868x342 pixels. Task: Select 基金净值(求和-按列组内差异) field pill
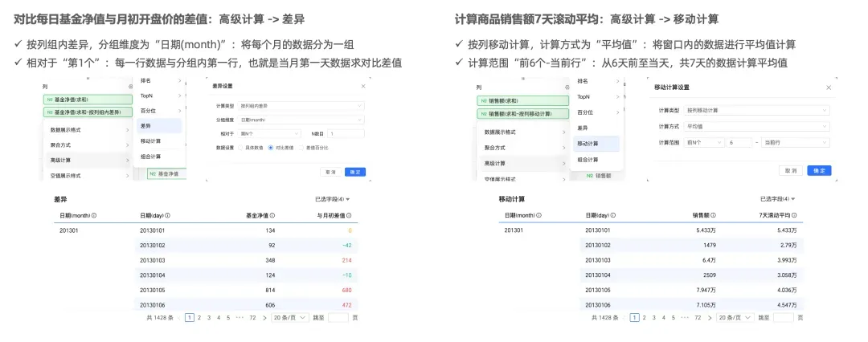pyautogui.click(x=88, y=112)
